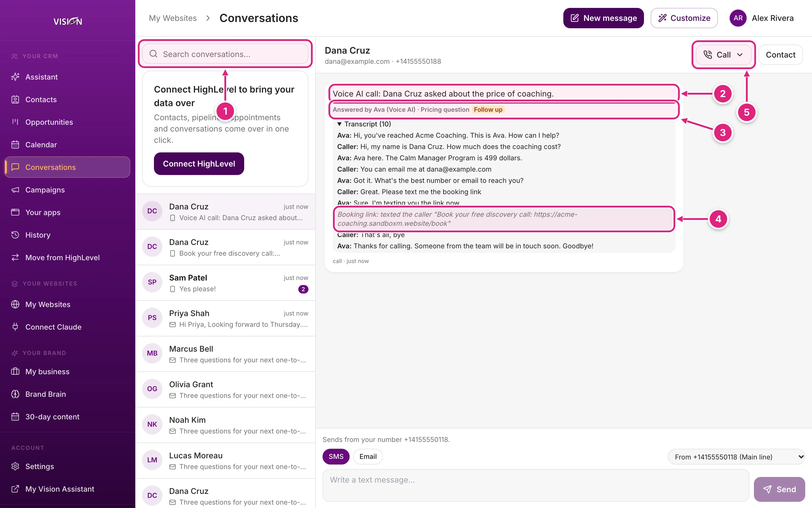812x508 pixels.
Task: Click Sam Patel's SP avatar
Action: [152, 282]
